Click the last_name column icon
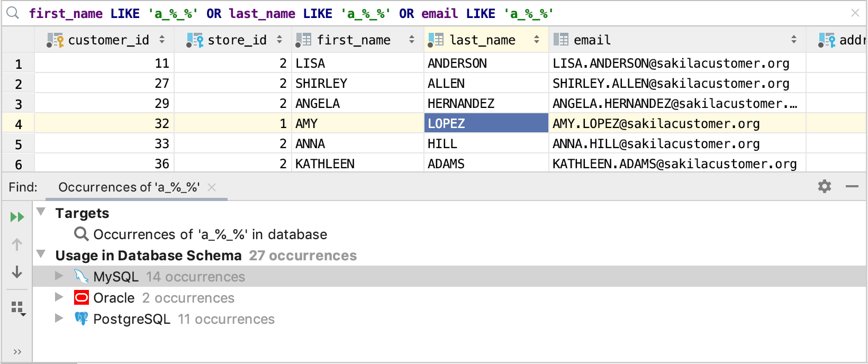868x364 pixels. (436, 40)
